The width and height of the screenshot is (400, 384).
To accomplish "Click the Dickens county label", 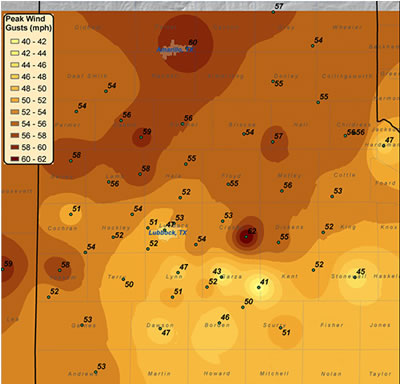I will (x=290, y=227).
